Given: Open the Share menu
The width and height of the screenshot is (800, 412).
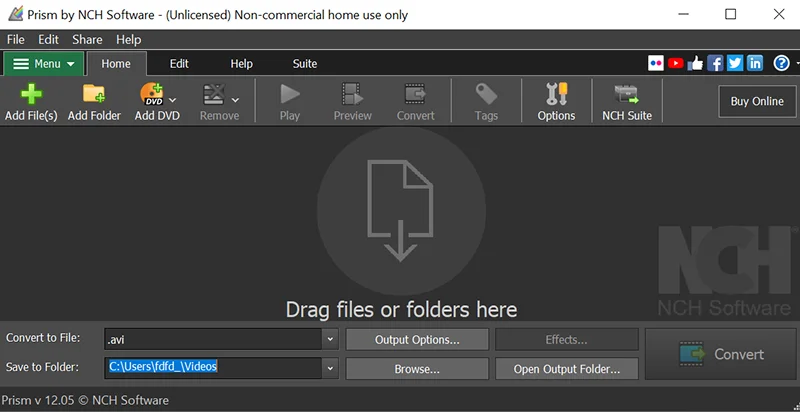Looking at the screenshot, I should click(87, 40).
